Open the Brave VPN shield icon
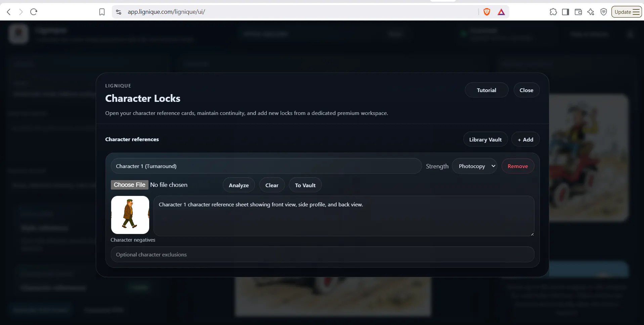 [x=604, y=12]
